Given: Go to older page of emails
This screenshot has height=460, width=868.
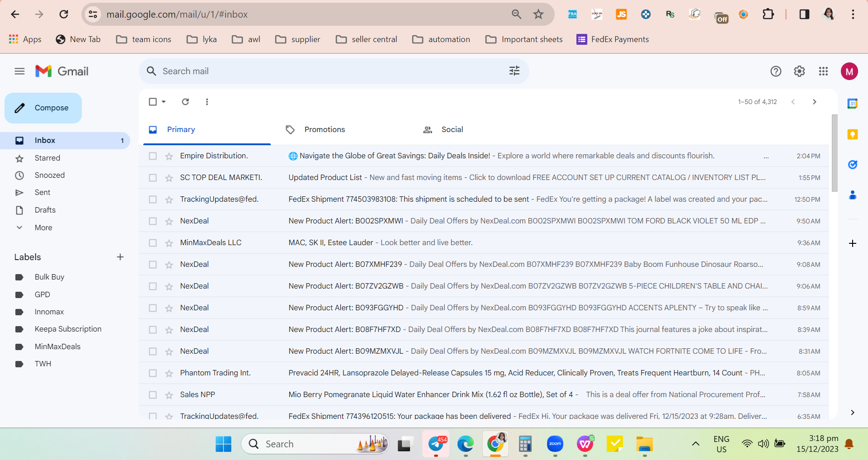Looking at the screenshot, I should (x=814, y=102).
